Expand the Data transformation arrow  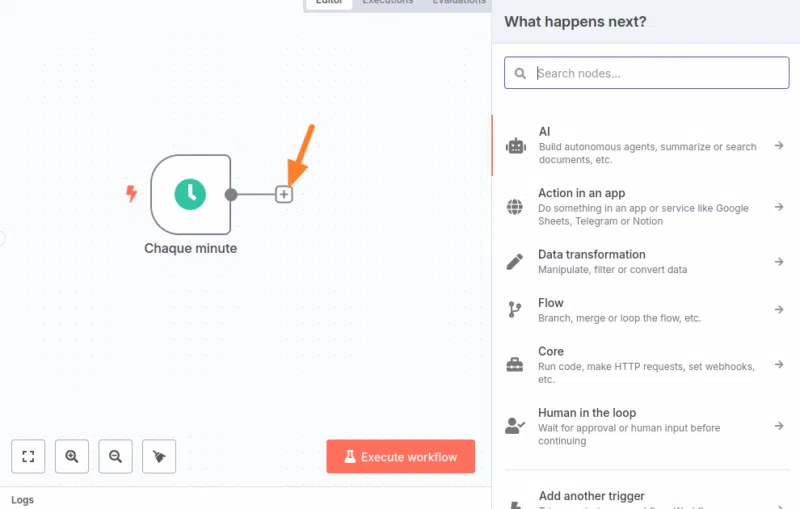point(778,262)
